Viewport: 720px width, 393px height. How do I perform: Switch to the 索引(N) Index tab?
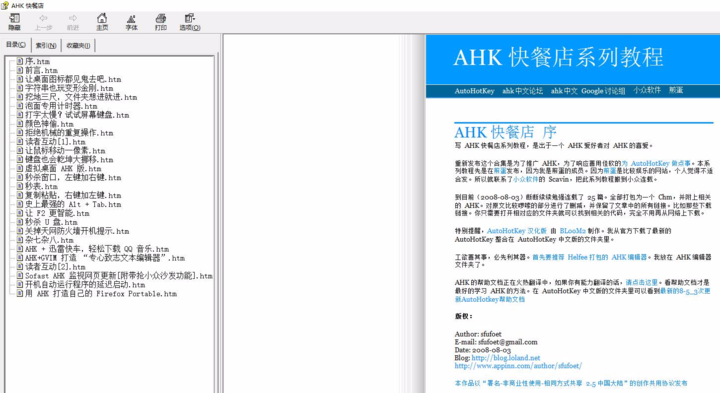click(46, 45)
